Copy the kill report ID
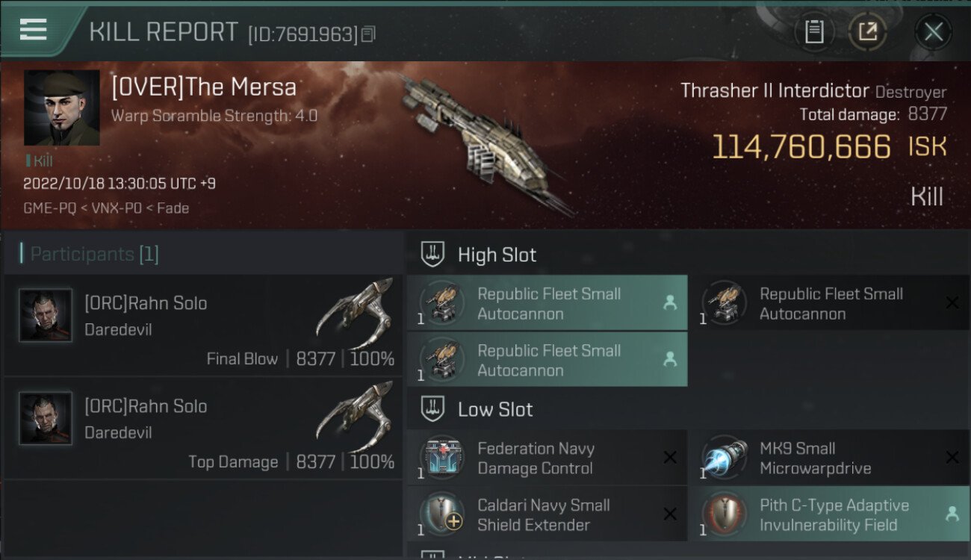This screenshot has height=560, width=971. coord(368,34)
